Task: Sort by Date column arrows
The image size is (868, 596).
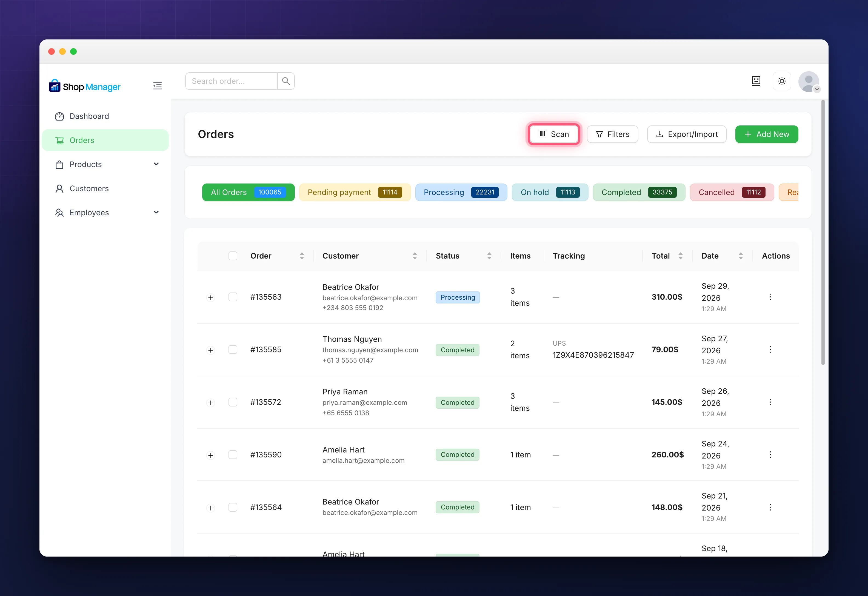Action: (741, 256)
